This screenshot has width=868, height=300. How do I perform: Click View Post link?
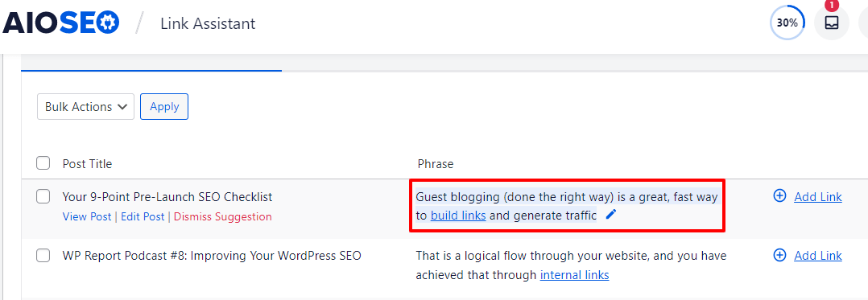87,216
